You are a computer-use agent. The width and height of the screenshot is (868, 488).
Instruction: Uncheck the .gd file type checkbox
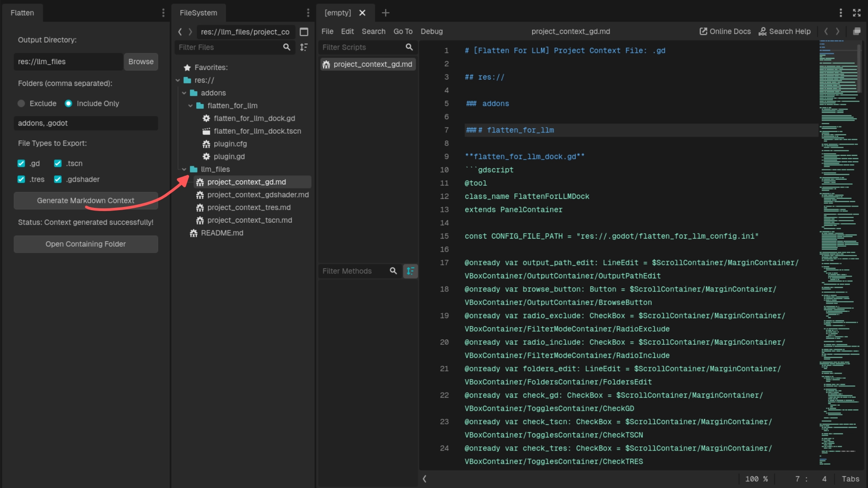click(21, 164)
